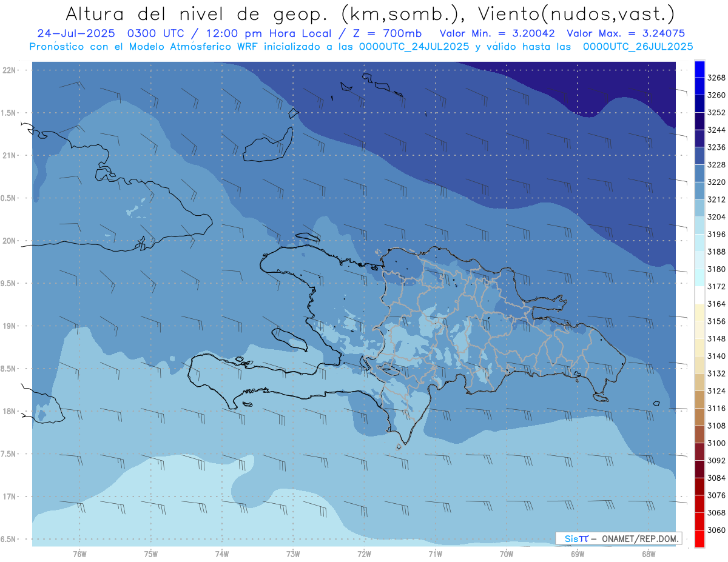Click the '73W' longitude axis label
This screenshot has height=562, width=728.
point(293,554)
